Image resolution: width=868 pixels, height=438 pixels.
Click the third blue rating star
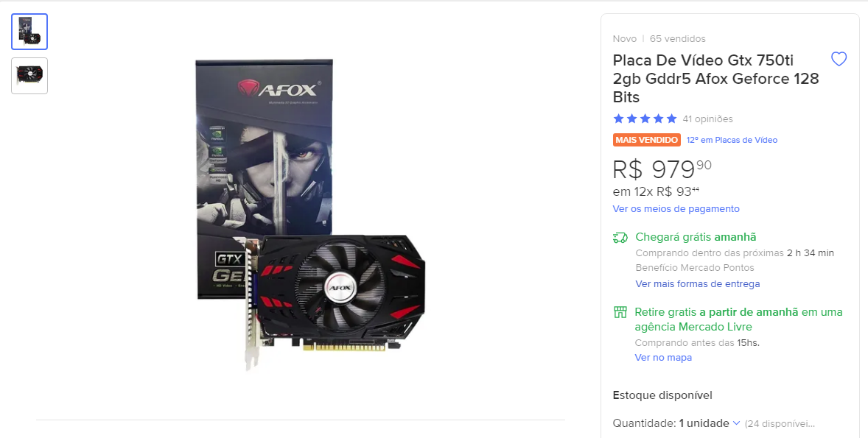coord(645,119)
